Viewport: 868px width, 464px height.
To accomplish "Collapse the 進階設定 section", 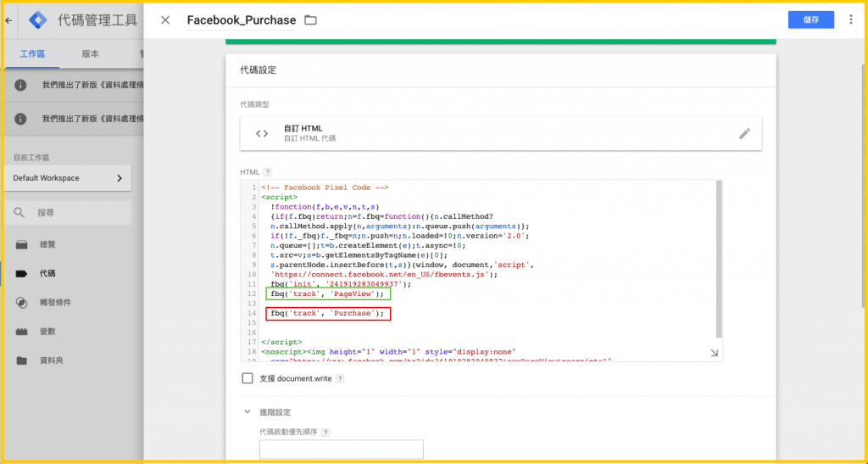I will (x=247, y=412).
